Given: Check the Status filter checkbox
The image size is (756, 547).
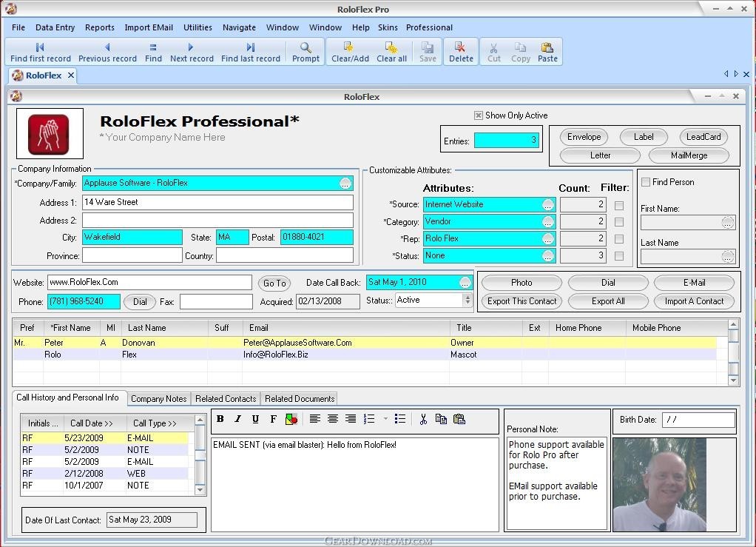Looking at the screenshot, I should click(x=619, y=256).
